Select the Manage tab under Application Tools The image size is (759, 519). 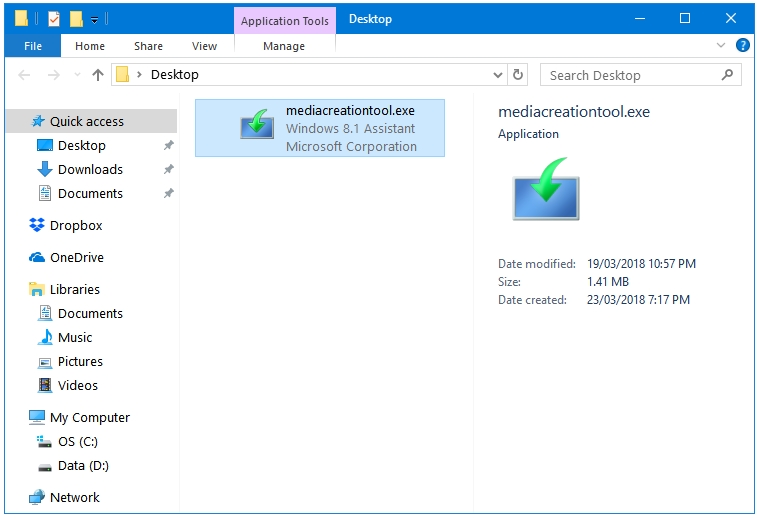284,46
